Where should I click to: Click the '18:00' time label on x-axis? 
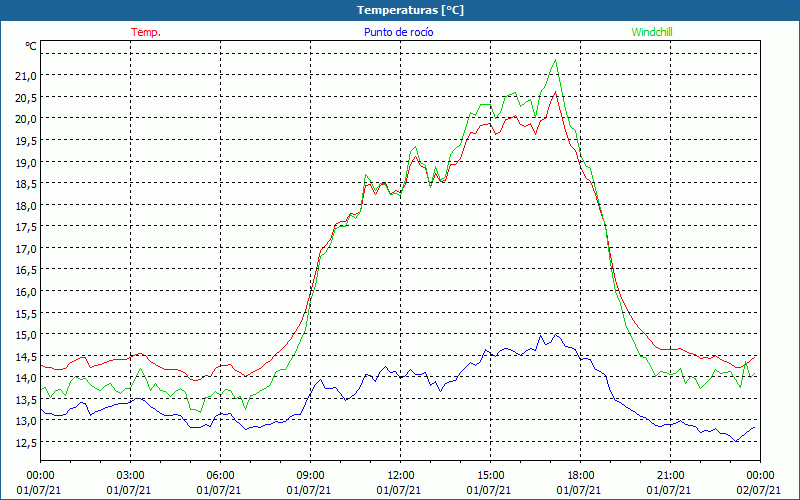coord(581,475)
